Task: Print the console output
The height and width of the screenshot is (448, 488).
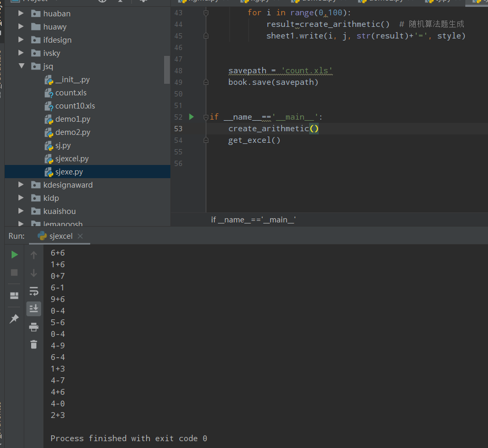Action: pyautogui.click(x=34, y=327)
